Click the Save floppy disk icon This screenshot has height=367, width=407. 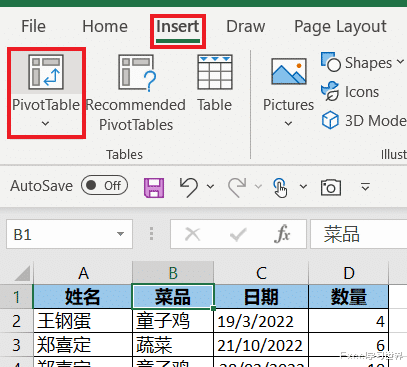(x=154, y=188)
